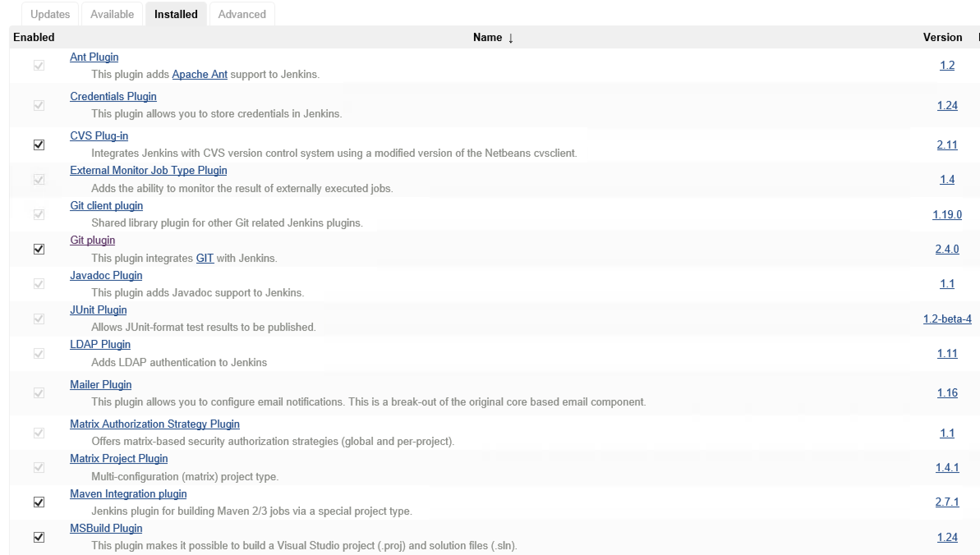Viewport: 980px width, 555px height.
Task: Toggle the Git plugin enabled checkbox
Action: 38,249
